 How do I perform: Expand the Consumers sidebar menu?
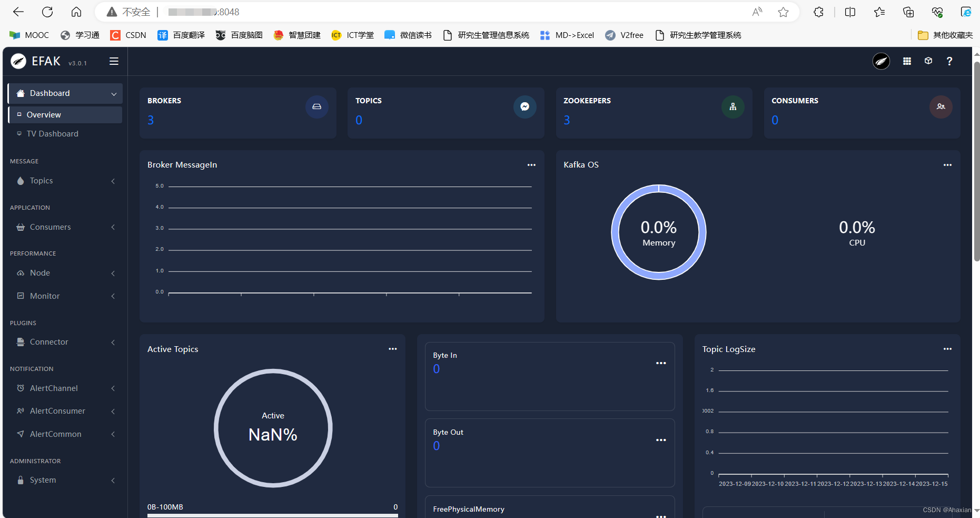(65, 227)
